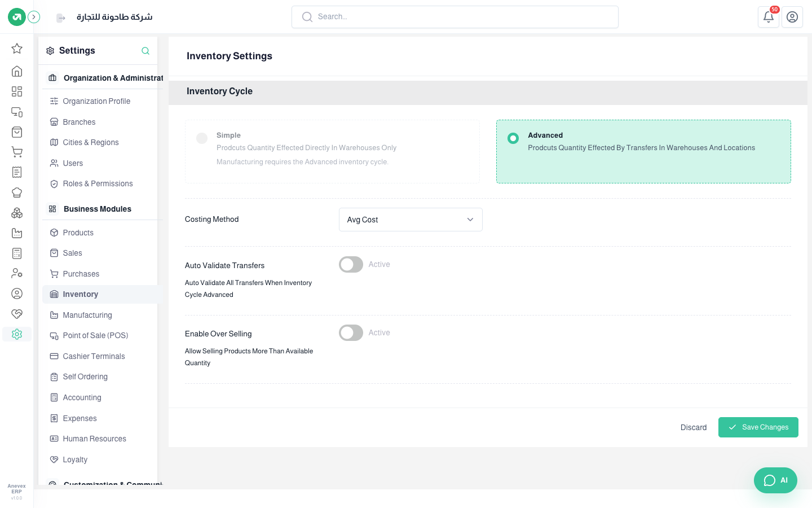Click the settings panel search icon

(145, 51)
